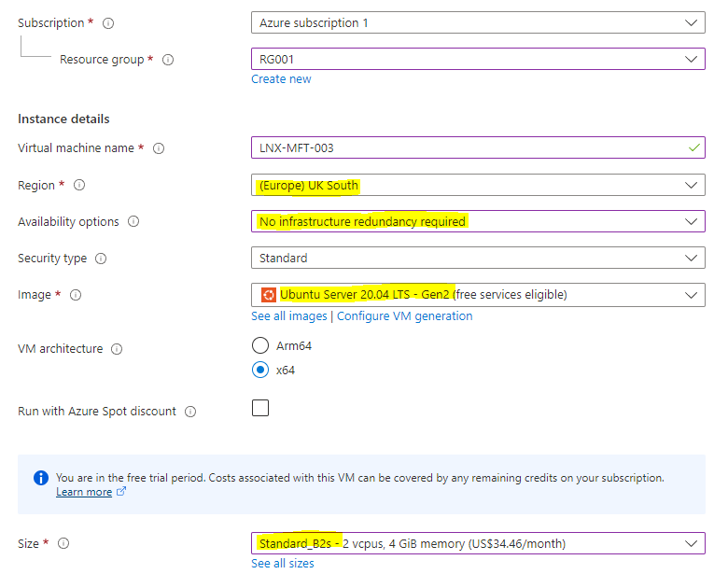Click the Size field info icon
728x588 pixels.
click(x=64, y=543)
